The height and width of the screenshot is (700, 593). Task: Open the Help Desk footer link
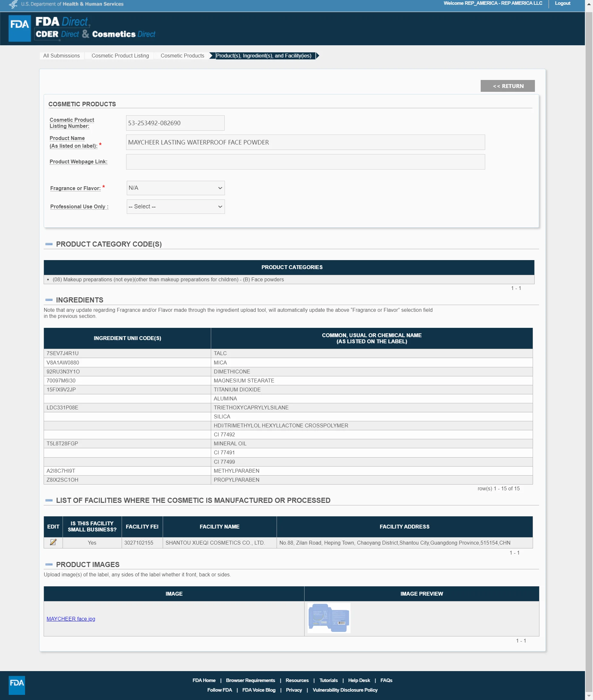click(359, 680)
